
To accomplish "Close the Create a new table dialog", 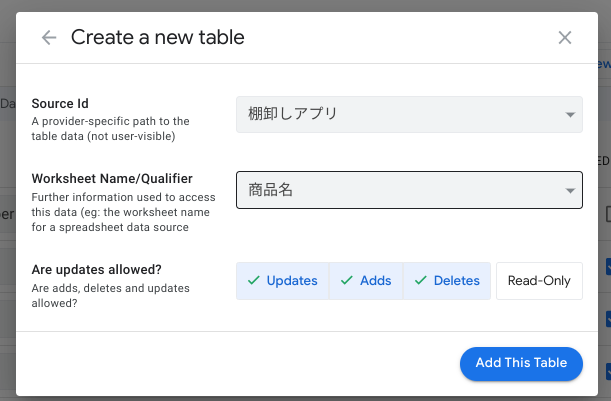I will 565,38.
